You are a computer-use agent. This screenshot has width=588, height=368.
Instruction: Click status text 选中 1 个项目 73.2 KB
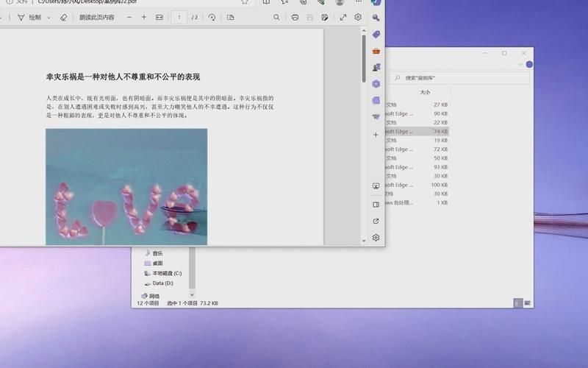pyautogui.click(x=193, y=303)
